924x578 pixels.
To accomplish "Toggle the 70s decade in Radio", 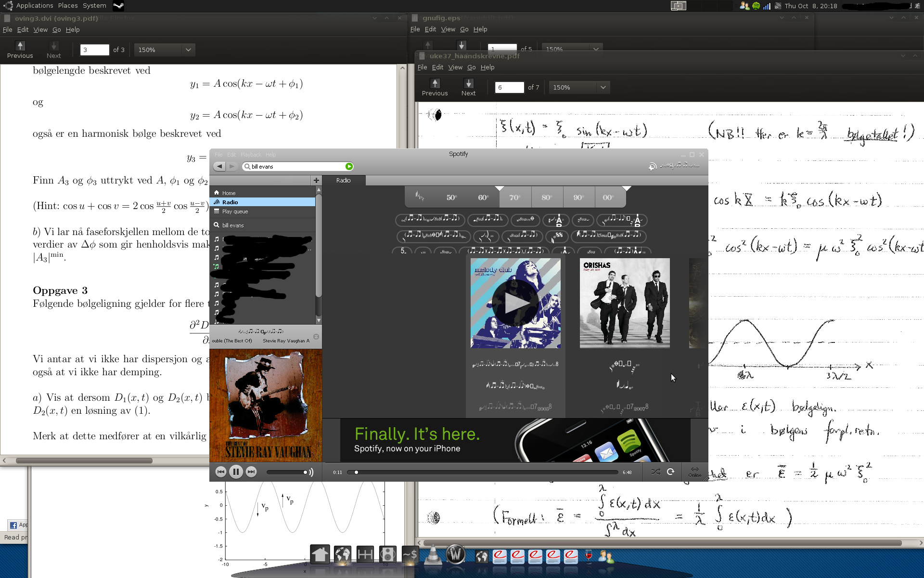I will point(515,197).
